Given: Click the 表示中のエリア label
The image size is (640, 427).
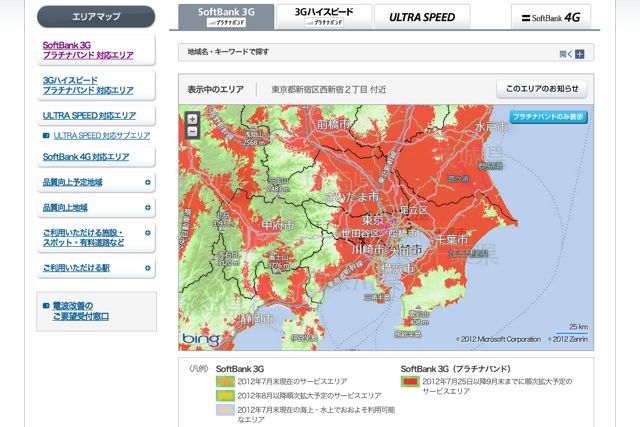Looking at the screenshot, I should 216,89.
